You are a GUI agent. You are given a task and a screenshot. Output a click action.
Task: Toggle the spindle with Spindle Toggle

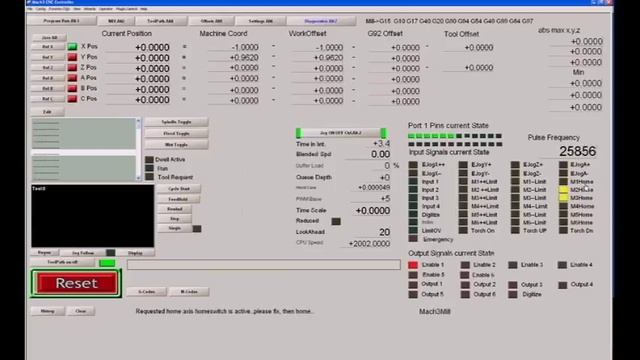pyautogui.click(x=176, y=122)
